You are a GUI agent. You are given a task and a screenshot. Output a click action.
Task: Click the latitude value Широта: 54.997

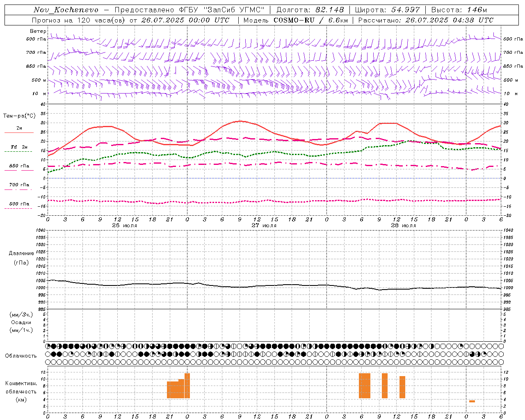pyautogui.click(x=388, y=10)
